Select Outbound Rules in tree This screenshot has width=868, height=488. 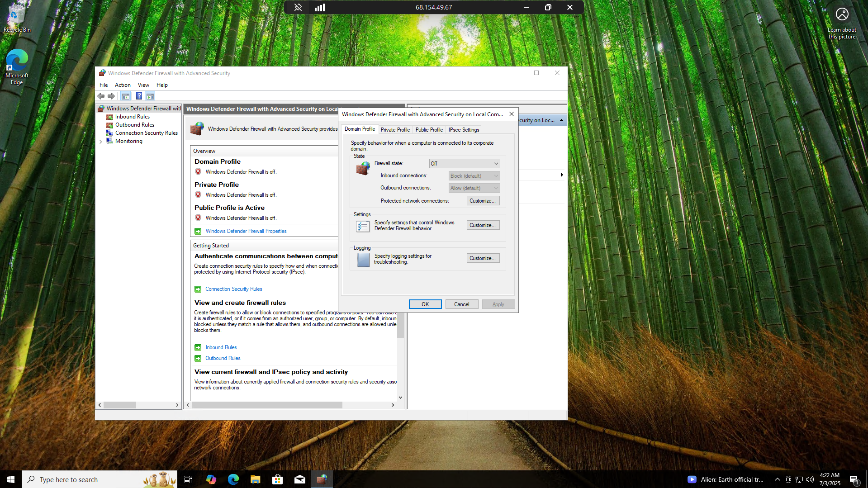(134, 125)
